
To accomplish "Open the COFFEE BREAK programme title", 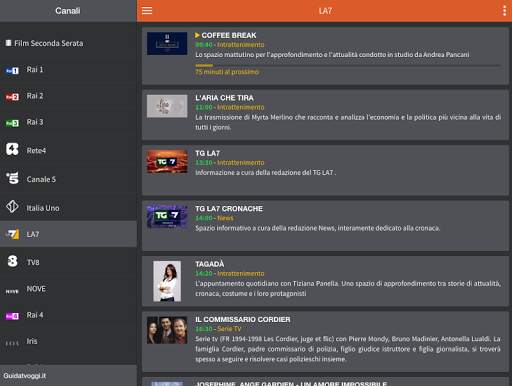I will point(229,35).
